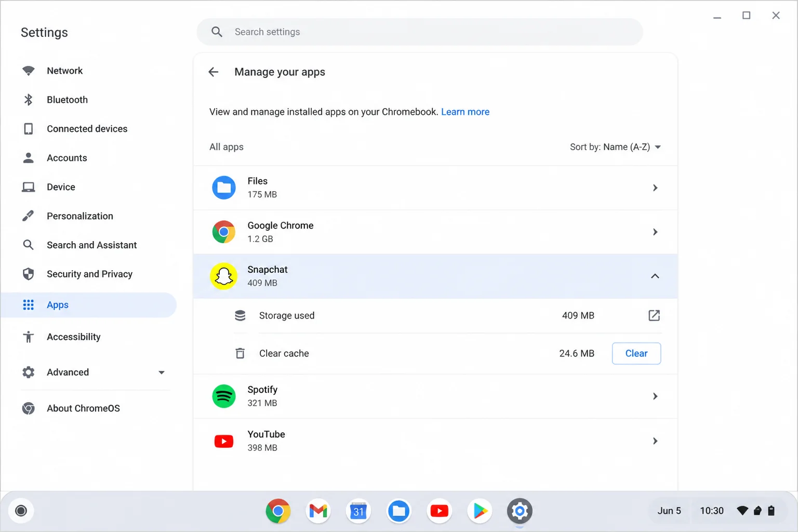798x532 pixels.
Task: Click the All apps heading text
Action: 227,147
